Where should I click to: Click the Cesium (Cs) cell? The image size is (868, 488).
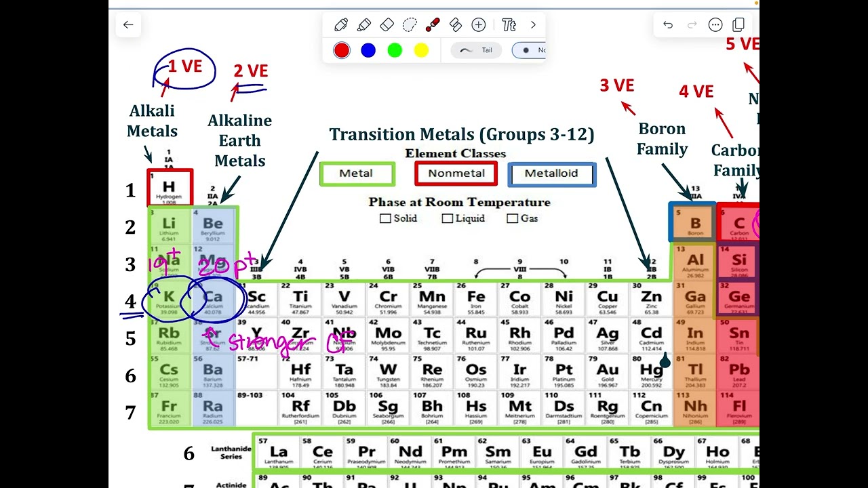(x=170, y=373)
